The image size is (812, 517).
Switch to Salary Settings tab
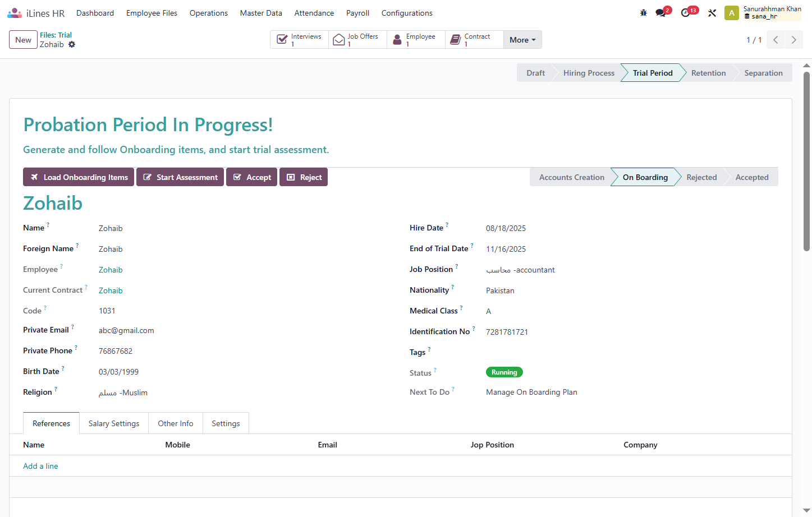(114, 423)
